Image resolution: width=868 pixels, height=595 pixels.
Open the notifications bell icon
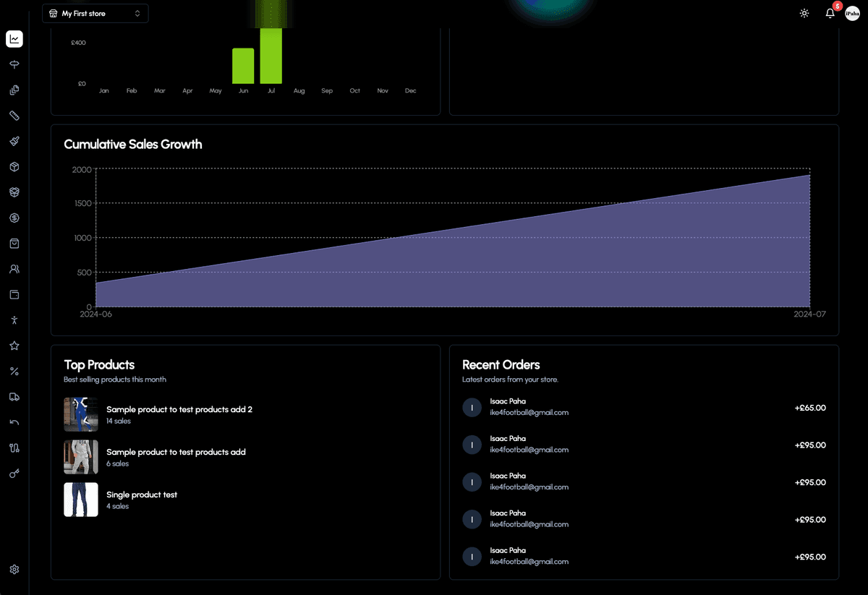830,14
